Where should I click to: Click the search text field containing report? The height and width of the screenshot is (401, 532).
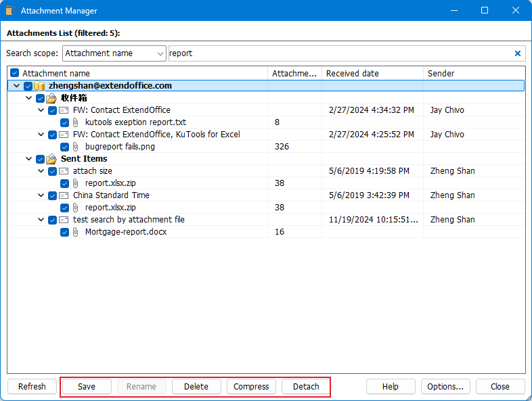coord(338,53)
